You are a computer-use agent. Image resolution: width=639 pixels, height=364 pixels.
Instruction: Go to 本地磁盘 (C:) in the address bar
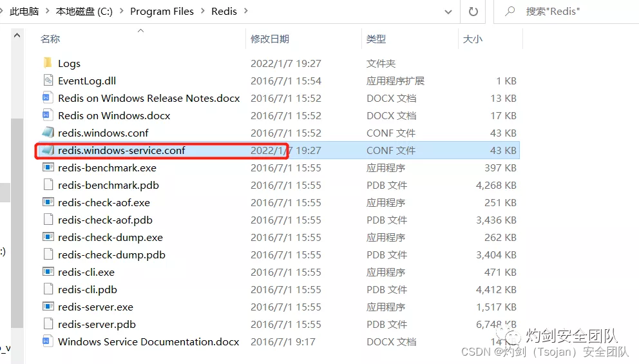(84, 12)
